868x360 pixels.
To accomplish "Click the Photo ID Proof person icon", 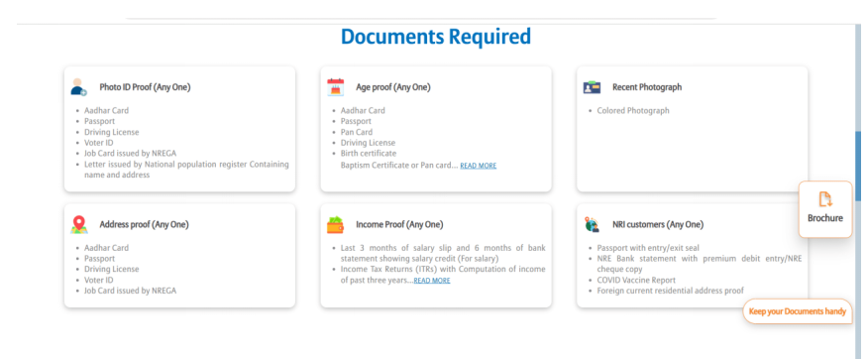I will (x=78, y=87).
